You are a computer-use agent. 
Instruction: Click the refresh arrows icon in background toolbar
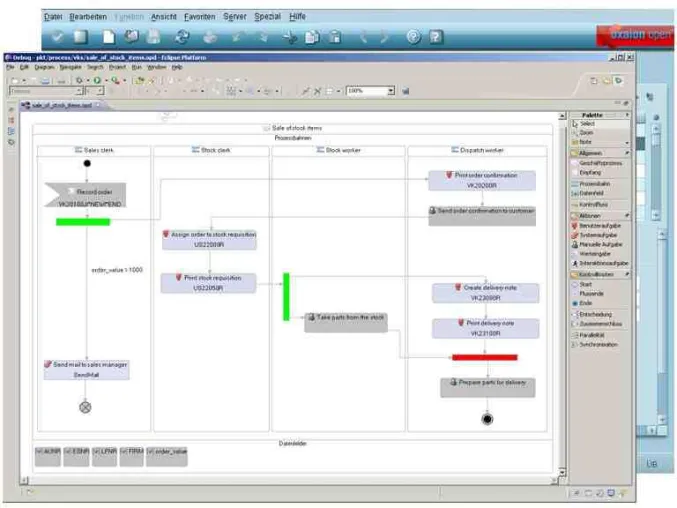(x=182, y=37)
